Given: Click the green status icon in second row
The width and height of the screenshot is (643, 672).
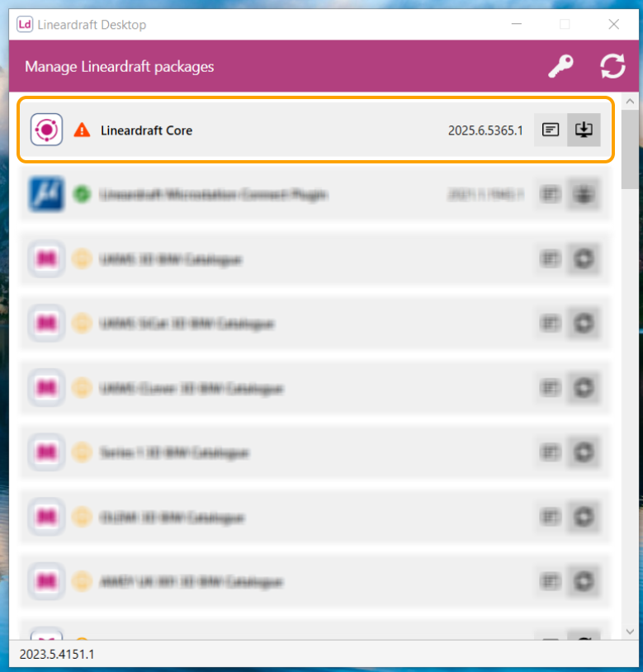Looking at the screenshot, I should click(82, 194).
